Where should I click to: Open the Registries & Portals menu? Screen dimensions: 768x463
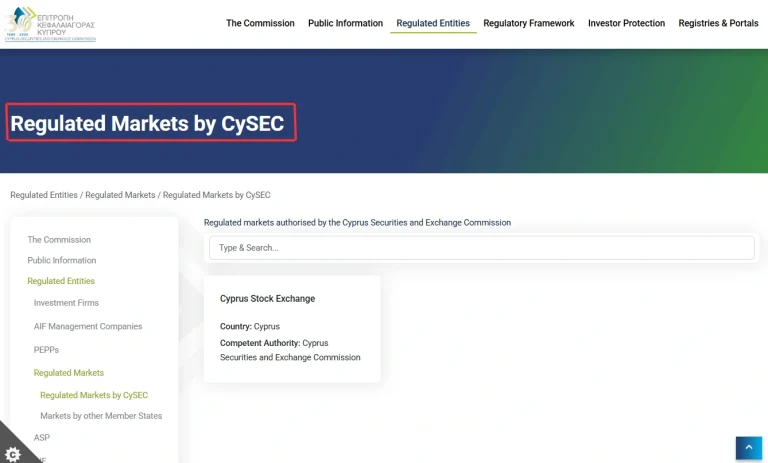(718, 23)
